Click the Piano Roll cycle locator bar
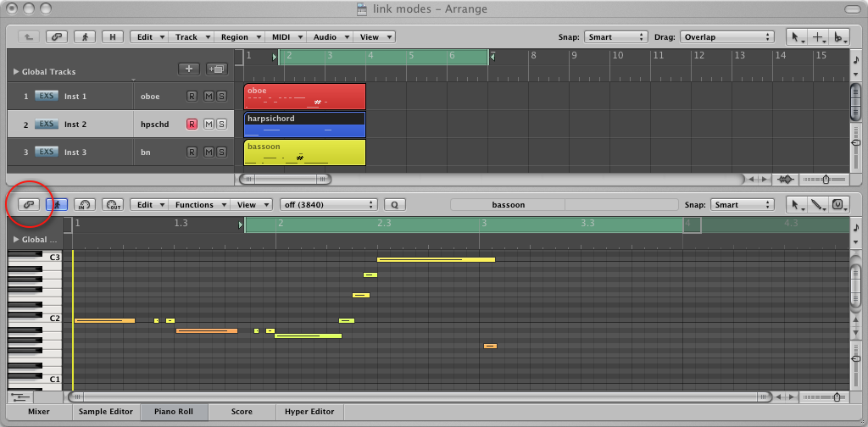 click(x=465, y=225)
